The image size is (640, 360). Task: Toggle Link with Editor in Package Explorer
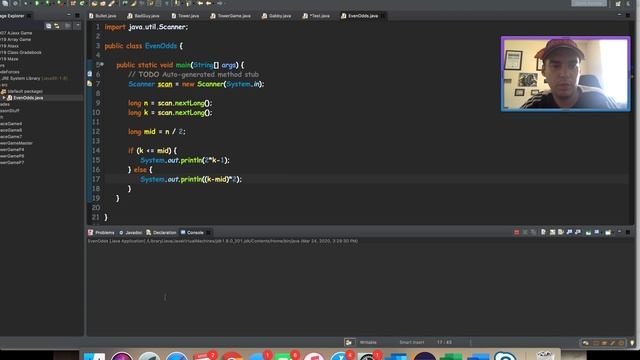coord(57,26)
